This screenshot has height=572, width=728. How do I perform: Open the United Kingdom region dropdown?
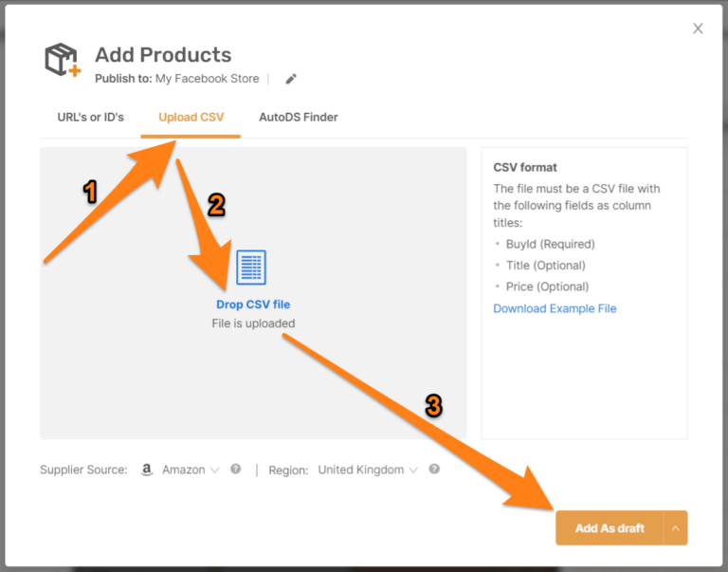[x=367, y=470]
